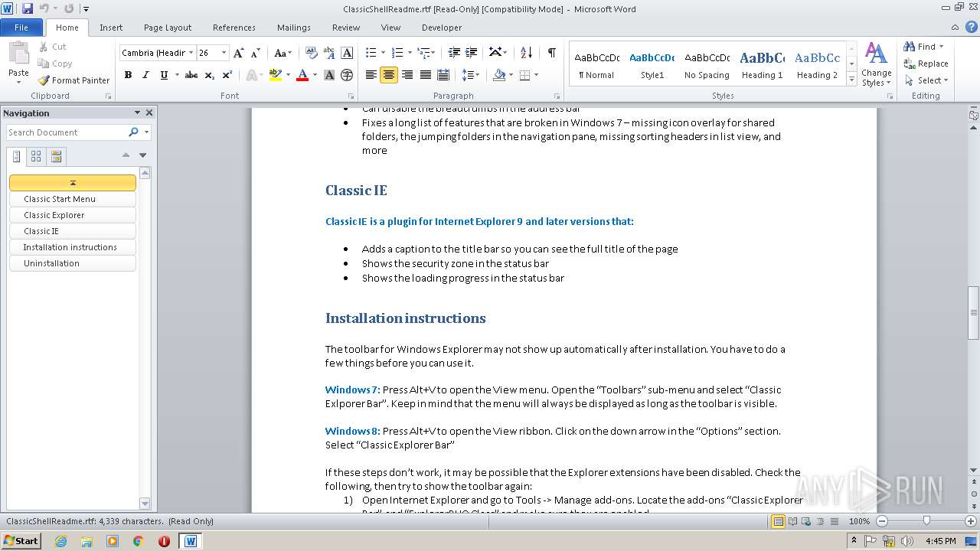Click Undo icon in Quick Access Toolbar
The height and width of the screenshot is (551, 980).
click(x=44, y=8)
